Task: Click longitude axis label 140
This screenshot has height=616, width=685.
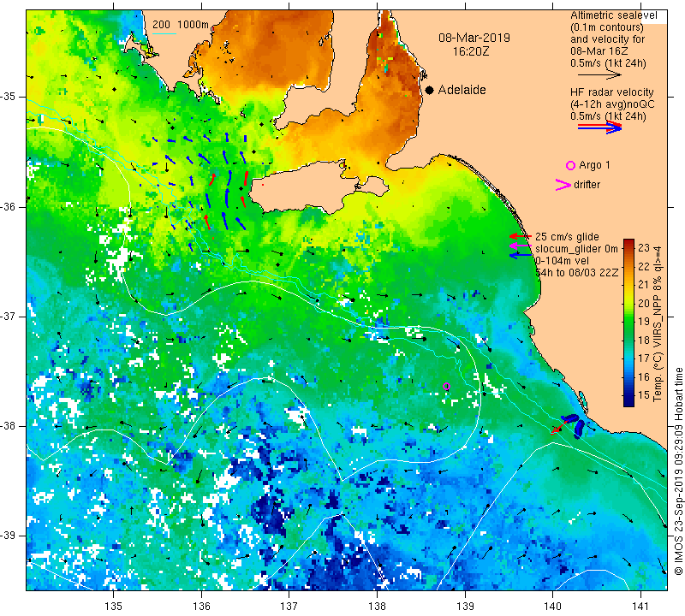Action: [552, 606]
